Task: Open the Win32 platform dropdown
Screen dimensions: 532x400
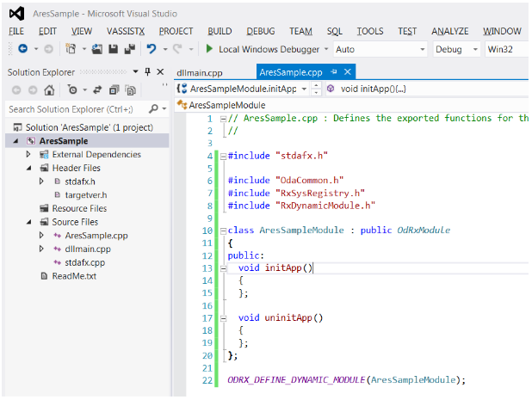Action: [506, 50]
